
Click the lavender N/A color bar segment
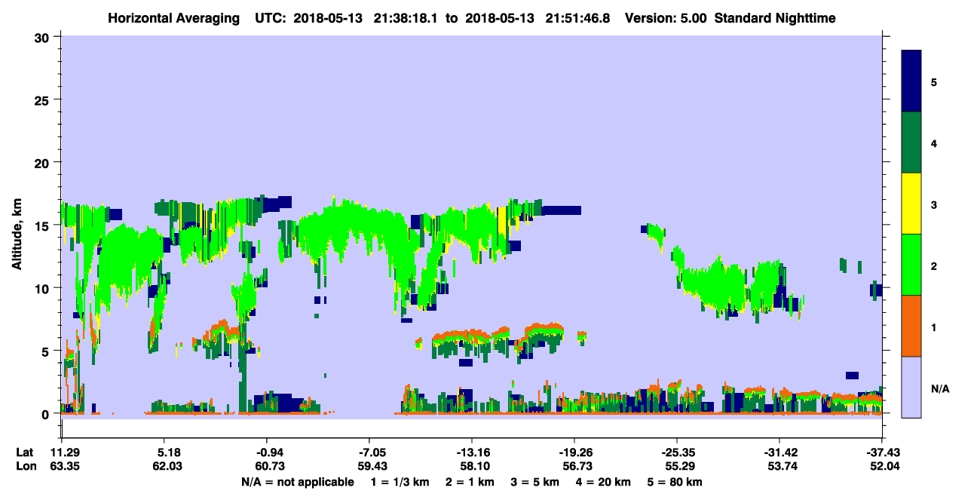(911, 387)
